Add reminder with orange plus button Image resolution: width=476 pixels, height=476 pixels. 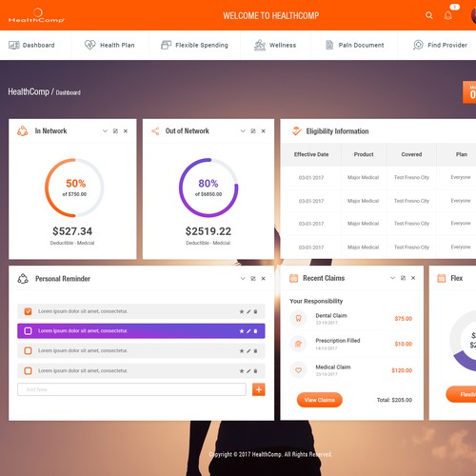point(259,389)
